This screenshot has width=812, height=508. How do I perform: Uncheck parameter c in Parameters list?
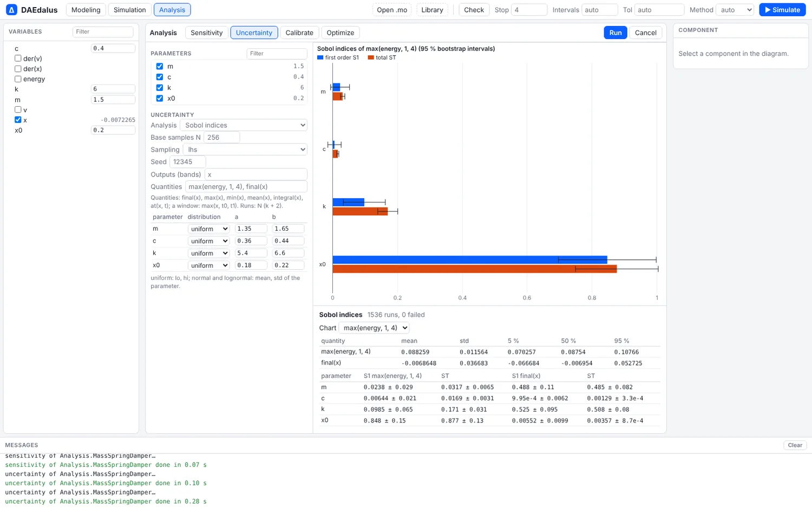pyautogui.click(x=160, y=77)
